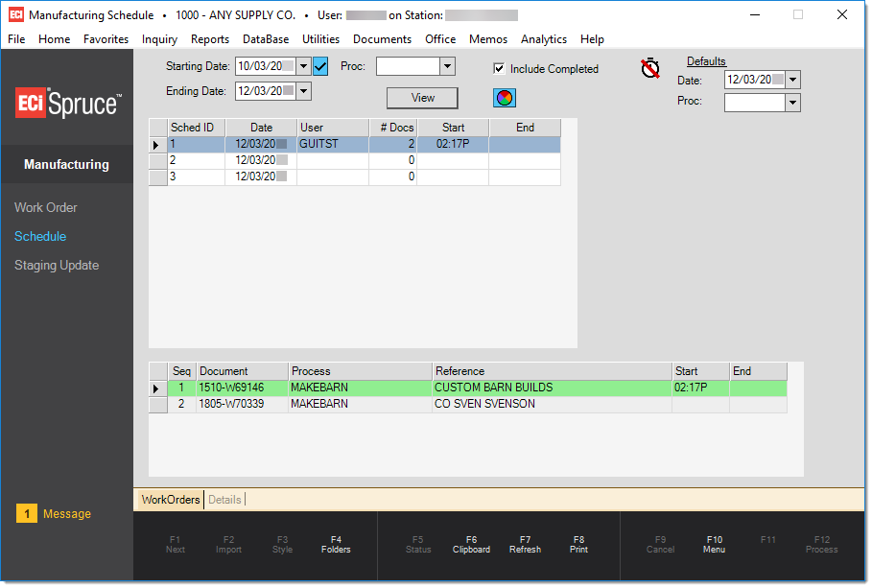This screenshot has height=588, width=872.
Task: Open the Memos menu
Action: coord(488,39)
